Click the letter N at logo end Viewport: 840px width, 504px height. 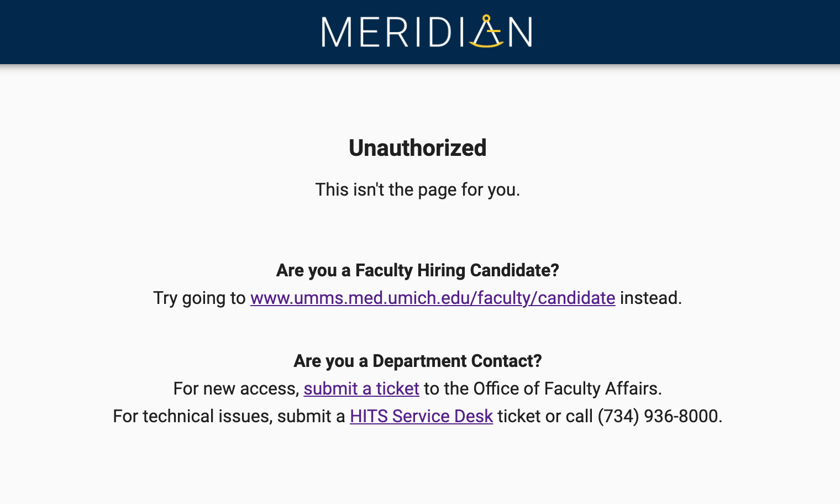pyautogui.click(x=520, y=32)
